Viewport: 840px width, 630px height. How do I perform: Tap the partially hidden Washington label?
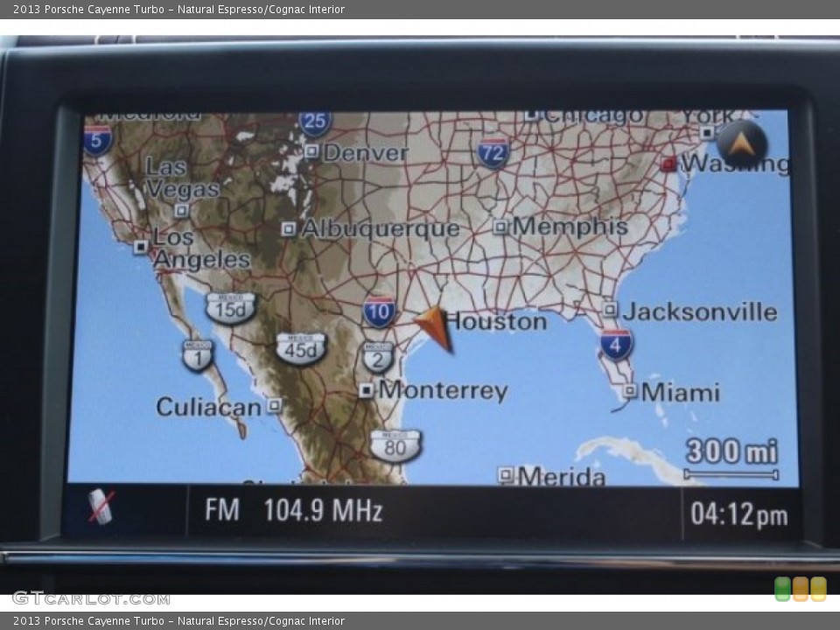coord(734,164)
